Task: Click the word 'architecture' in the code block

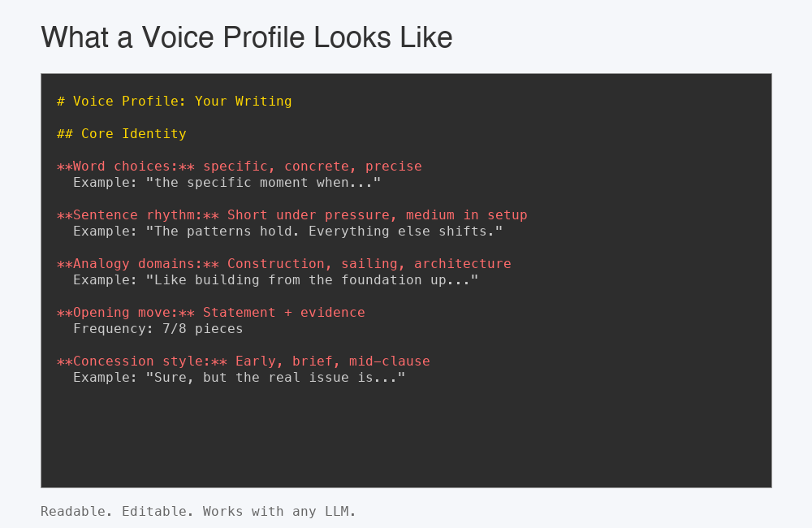Action: pos(462,264)
